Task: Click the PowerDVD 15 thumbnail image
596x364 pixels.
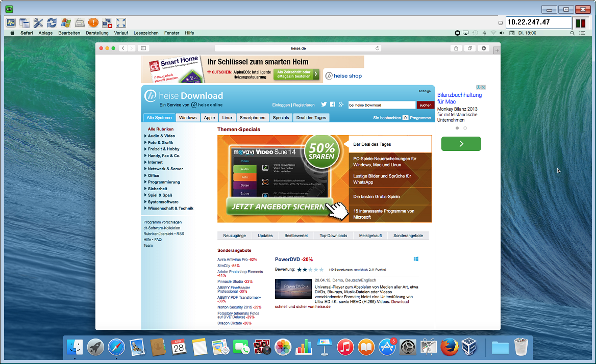Action: (293, 289)
